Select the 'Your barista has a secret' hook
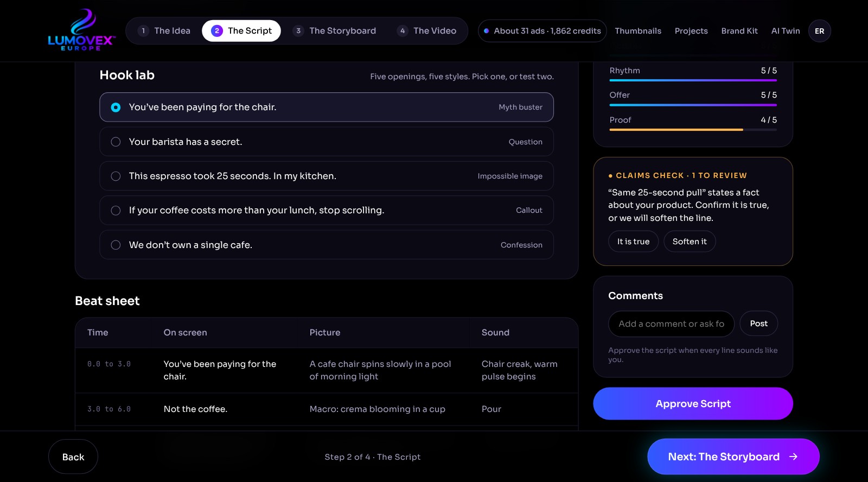This screenshot has height=482, width=868. (x=327, y=142)
